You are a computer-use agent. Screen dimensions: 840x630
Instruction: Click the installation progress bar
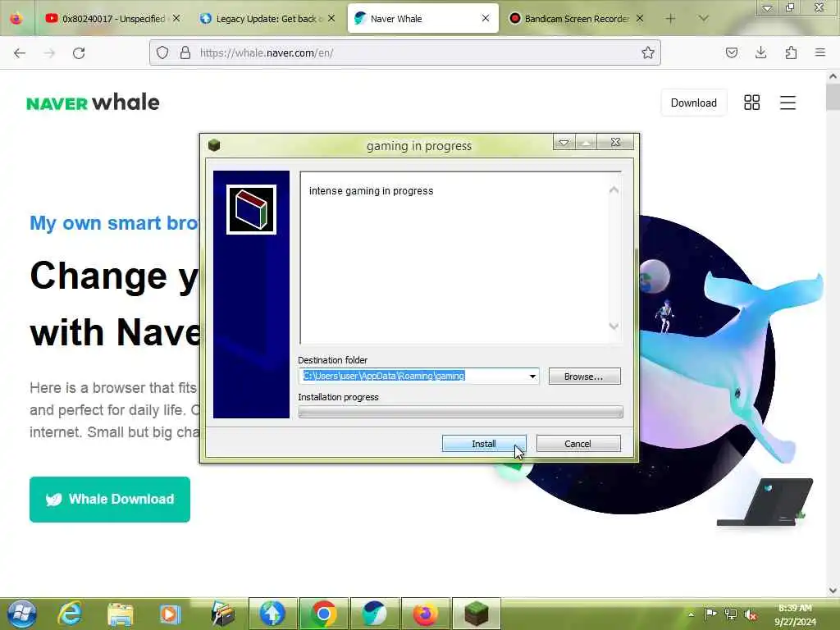click(x=461, y=412)
